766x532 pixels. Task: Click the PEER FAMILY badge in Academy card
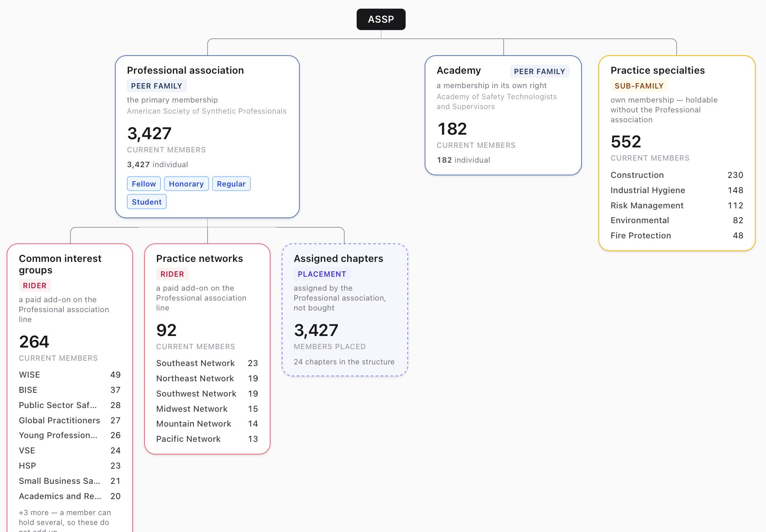(x=539, y=71)
